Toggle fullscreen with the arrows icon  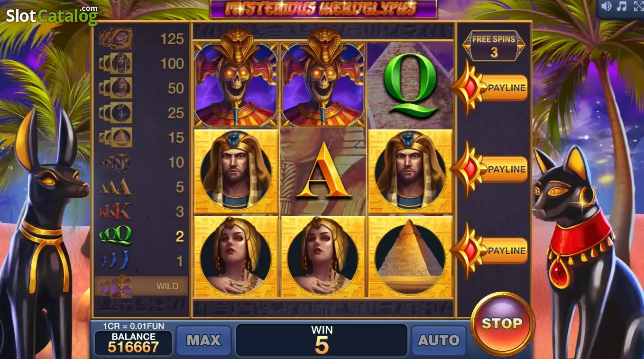pyautogui.click(x=638, y=6)
